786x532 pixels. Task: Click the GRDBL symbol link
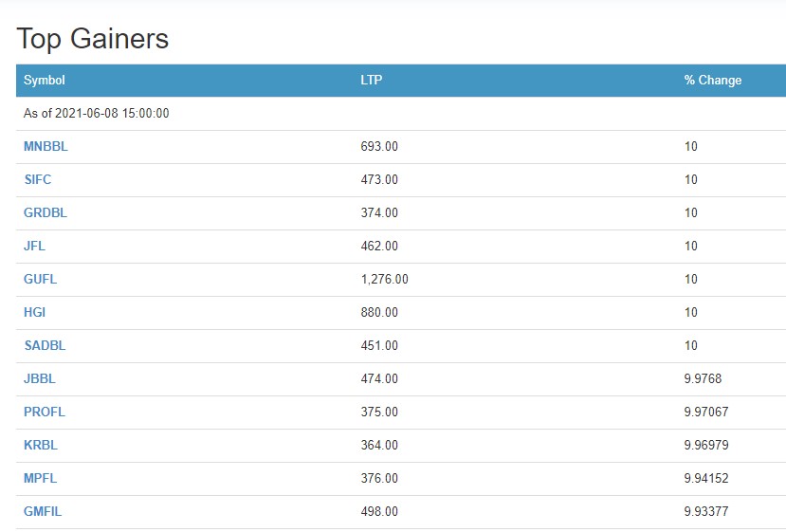tap(46, 213)
